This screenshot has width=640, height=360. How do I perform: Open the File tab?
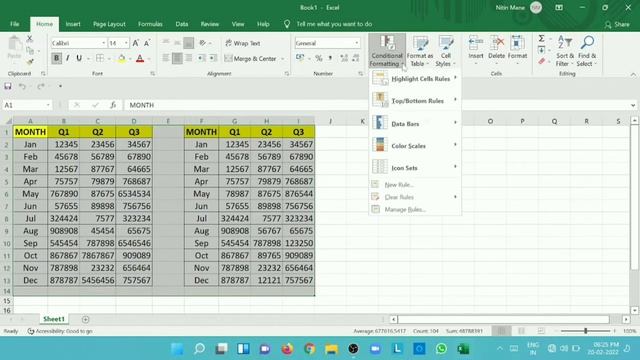click(15, 24)
